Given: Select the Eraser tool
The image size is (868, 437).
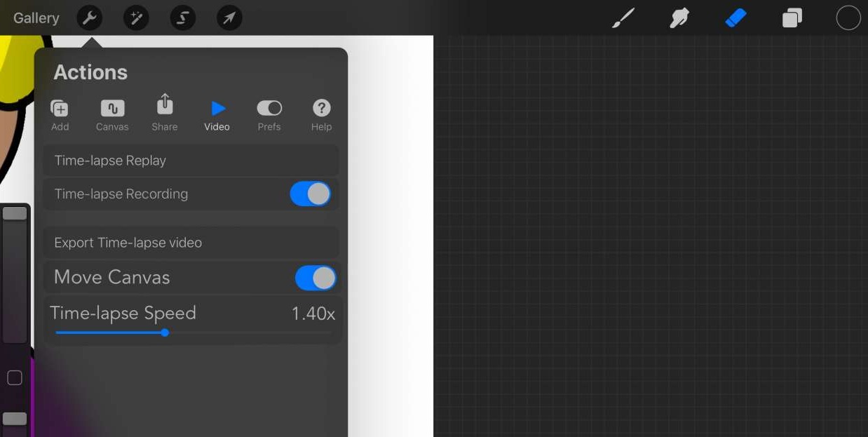Looking at the screenshot, I should pyautogui.click(x=735, y=18).
